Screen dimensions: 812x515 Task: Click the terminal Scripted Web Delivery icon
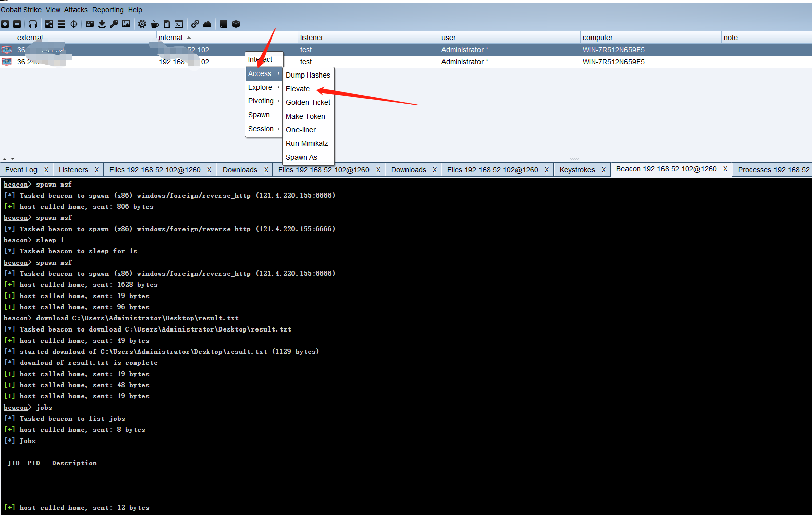pyautogui.click(x=179, y=24)
